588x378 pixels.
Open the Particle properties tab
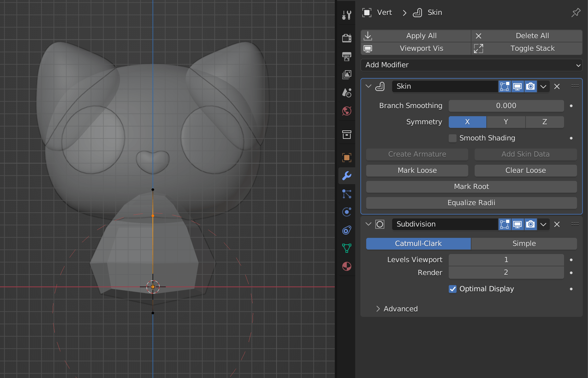pos(346,194)
